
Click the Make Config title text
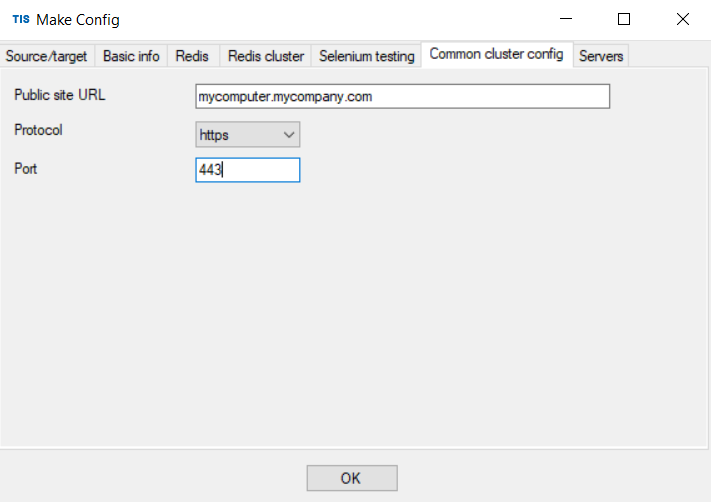(78, 20)
